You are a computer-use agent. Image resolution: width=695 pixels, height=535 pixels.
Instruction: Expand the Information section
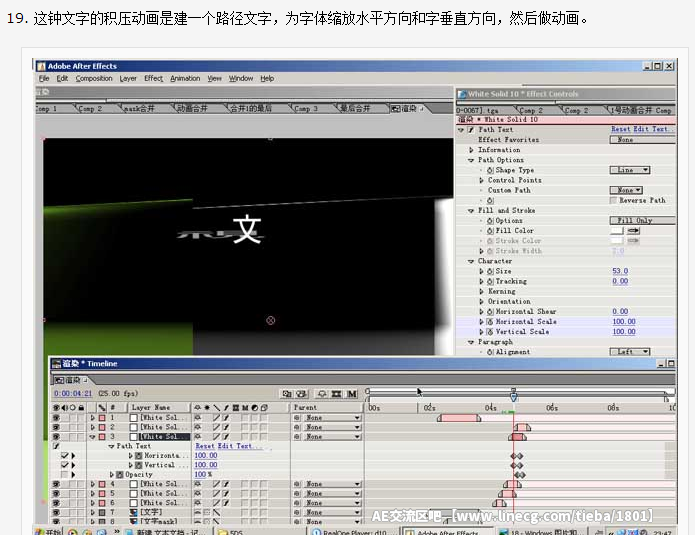click(471, 150)
